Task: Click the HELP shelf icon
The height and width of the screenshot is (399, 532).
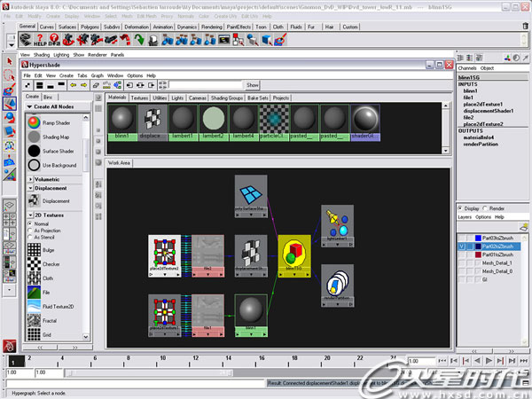Action: (40, 40)
